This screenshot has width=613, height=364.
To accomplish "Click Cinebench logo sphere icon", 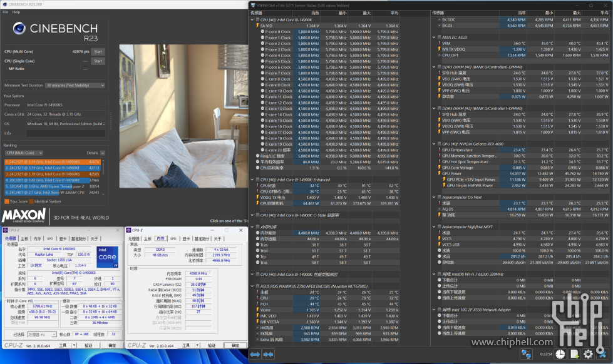I will pos(19,28).
